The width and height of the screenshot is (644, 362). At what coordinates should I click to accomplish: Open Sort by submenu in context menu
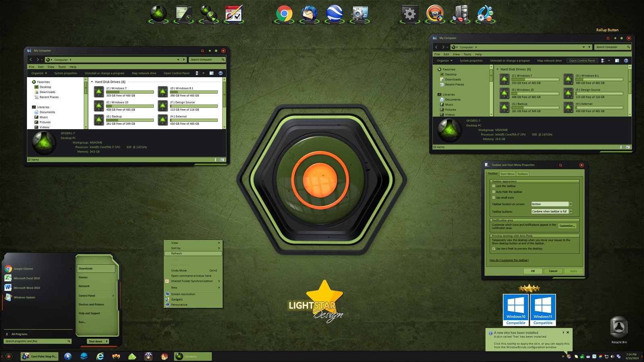[x=193, y=248]
